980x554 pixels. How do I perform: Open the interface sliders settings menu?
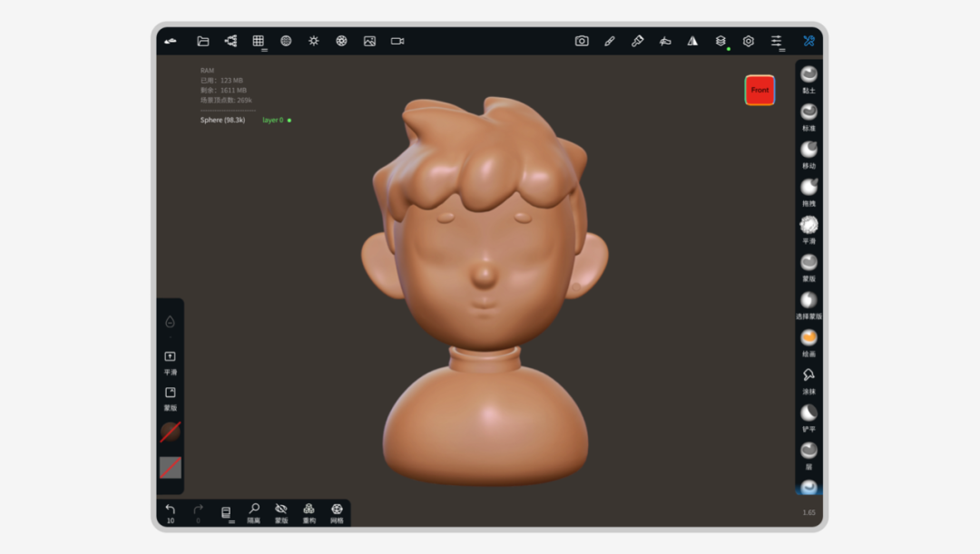coord(777,41)
